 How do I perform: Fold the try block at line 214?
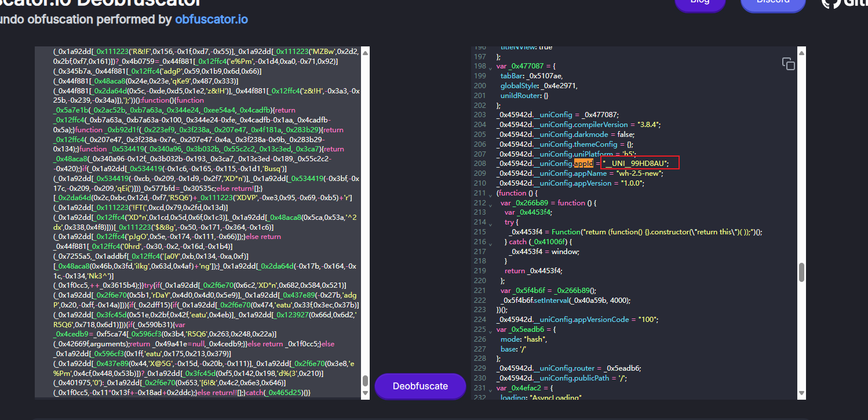490,223
